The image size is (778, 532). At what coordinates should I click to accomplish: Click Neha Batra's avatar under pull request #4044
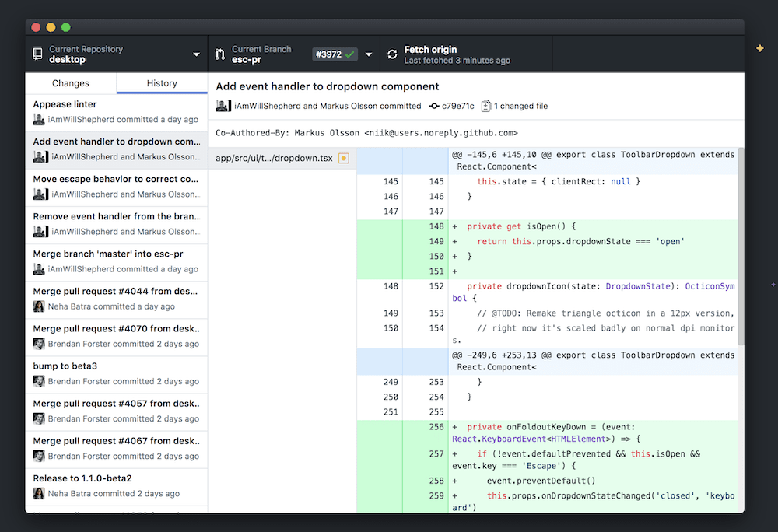pos(39,306)
